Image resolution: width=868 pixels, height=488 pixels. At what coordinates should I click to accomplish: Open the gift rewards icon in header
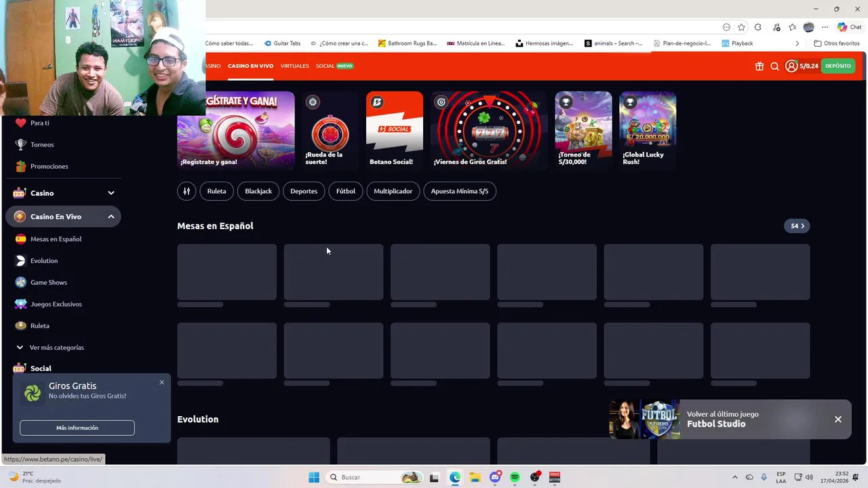tap(759, 66)
